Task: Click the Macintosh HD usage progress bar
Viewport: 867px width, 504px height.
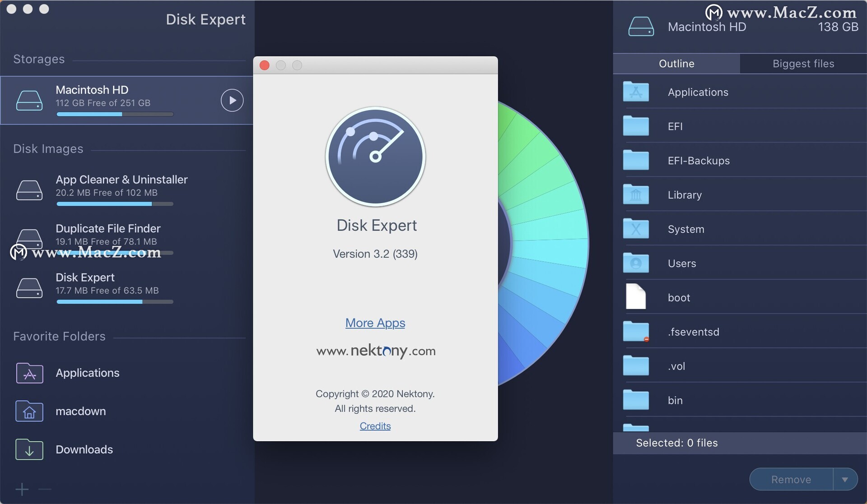Action: point(115,115)
